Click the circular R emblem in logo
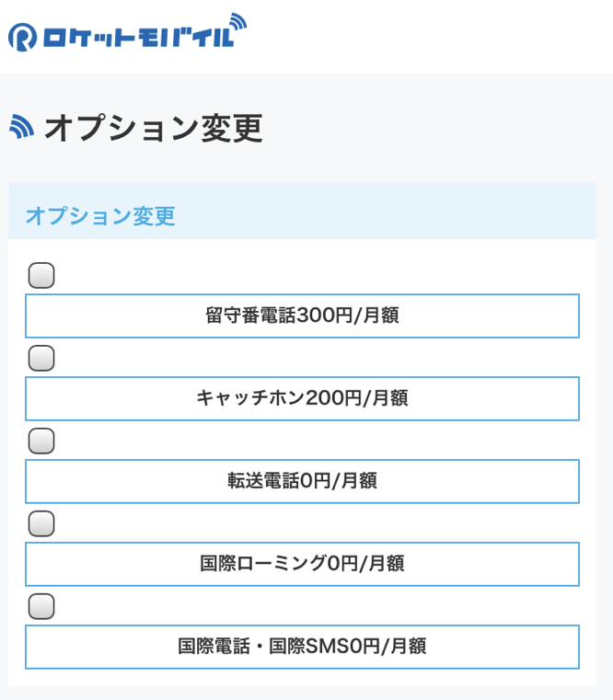Screen dimensions: 613x700 coord(22,38)
